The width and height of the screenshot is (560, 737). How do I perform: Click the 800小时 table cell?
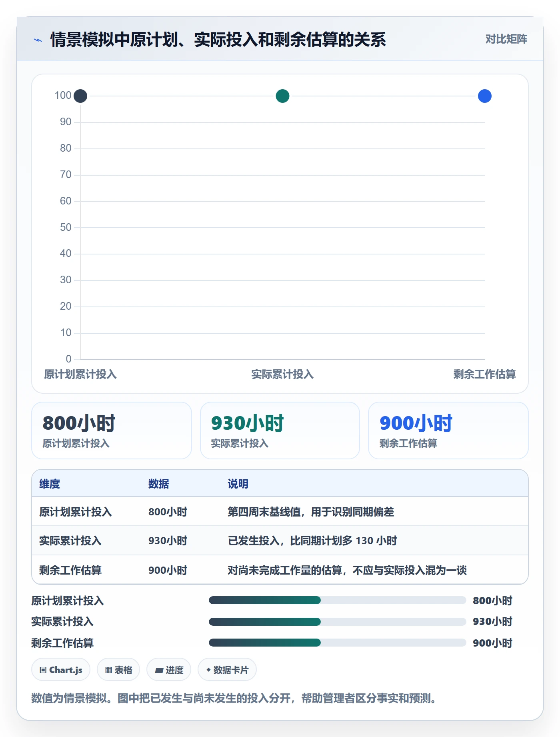point(168,512)
